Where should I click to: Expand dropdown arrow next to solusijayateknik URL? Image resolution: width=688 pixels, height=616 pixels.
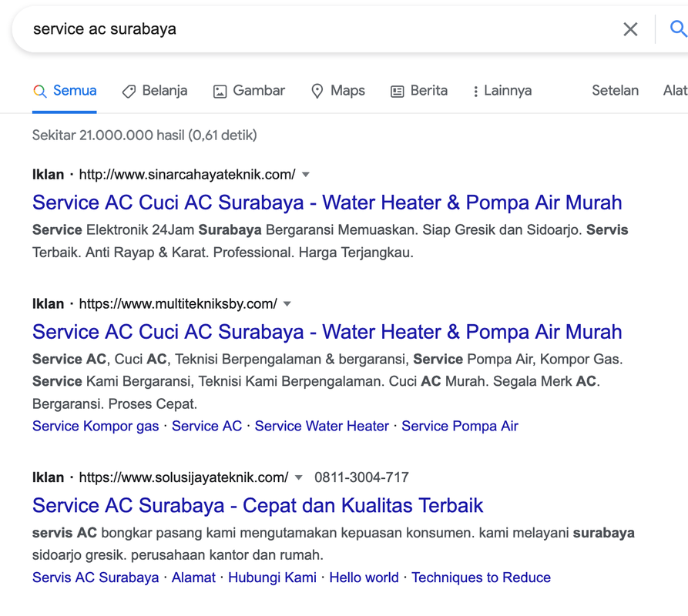click(299, 478)
